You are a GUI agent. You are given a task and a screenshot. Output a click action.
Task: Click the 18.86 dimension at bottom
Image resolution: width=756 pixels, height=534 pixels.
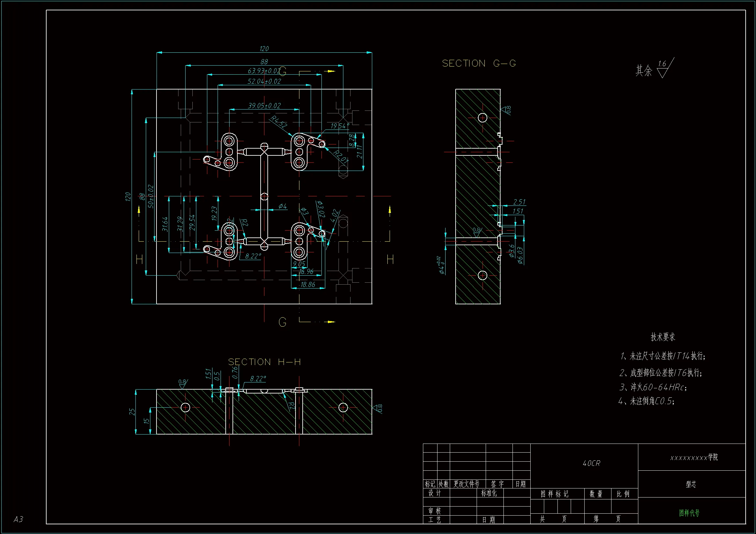308,285
